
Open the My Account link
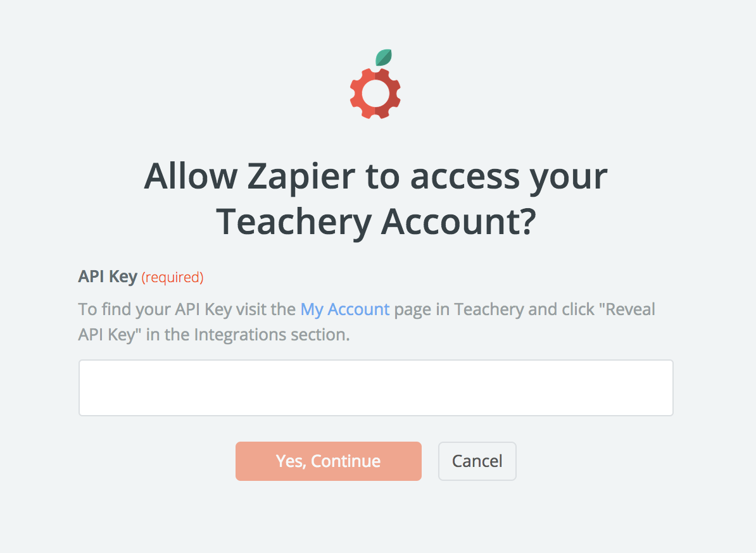click(x=344, y=309)
